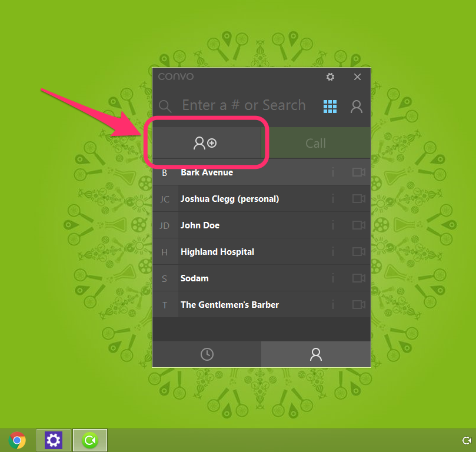This screenshot has height=452, width=476.
Task: Open Google Chrome from the taskbar
Action: point(17,440)
